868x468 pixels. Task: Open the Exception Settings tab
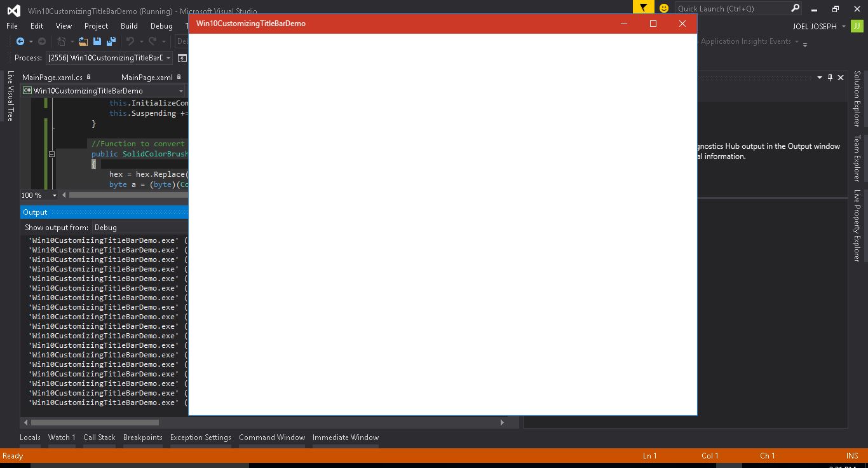point(200,437)
